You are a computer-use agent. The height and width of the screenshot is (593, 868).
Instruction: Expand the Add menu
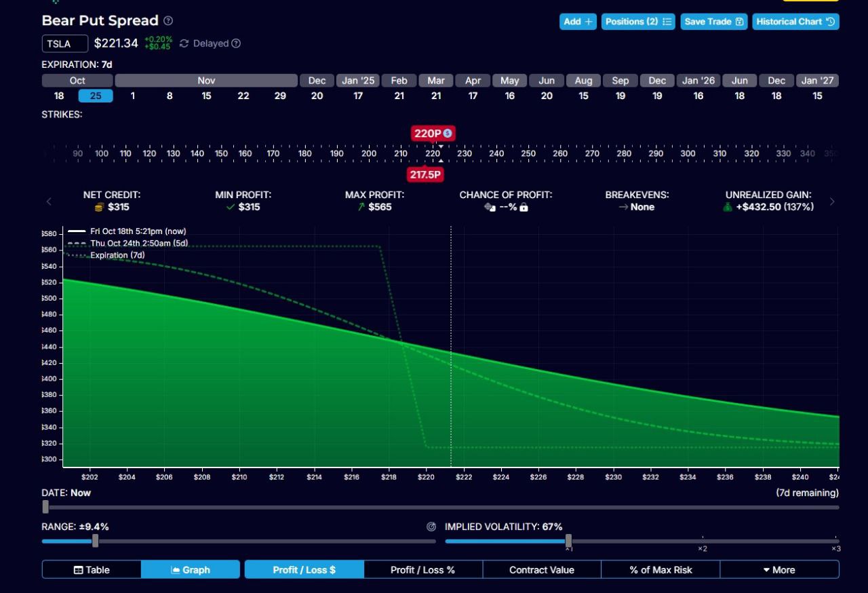(578, 22)
